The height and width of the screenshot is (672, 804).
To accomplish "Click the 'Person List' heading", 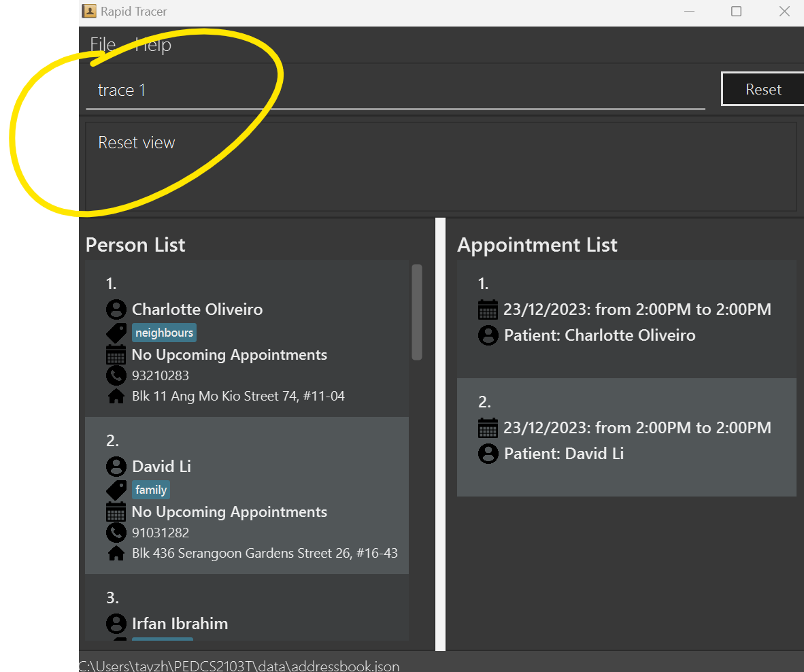I will (135, 245).
